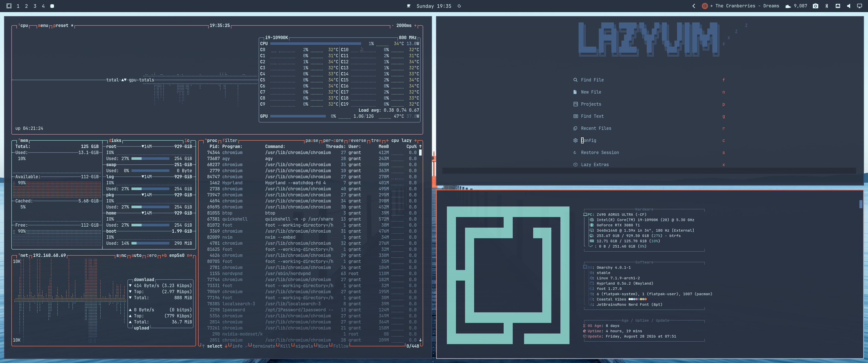The height and width of the screenshot is (363, 868).
Task: Click the active workspace square indicator
Action: [52, 6]
